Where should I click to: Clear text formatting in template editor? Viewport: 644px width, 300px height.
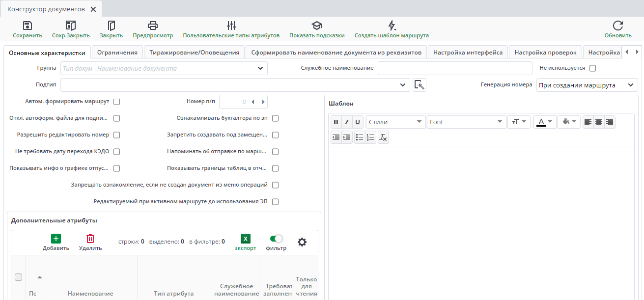384,137
